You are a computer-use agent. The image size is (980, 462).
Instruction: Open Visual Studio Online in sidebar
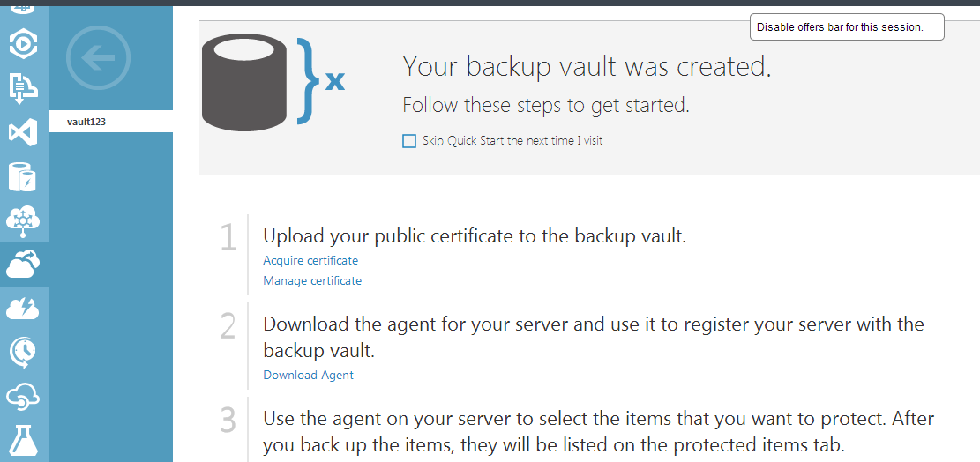point(24,133)
